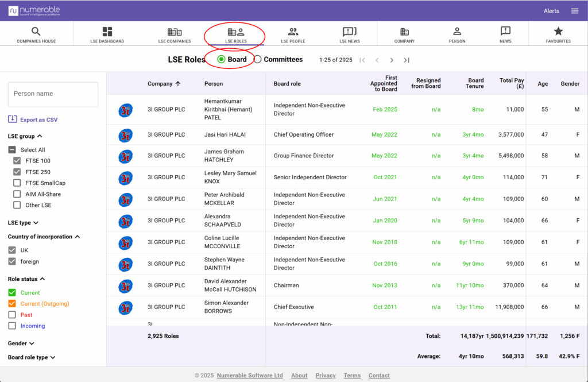Open the Privacy link in footer
Image resolution: width=588 pixels, height=382 pixels.
pyautogui.click(x=326, y=376)
